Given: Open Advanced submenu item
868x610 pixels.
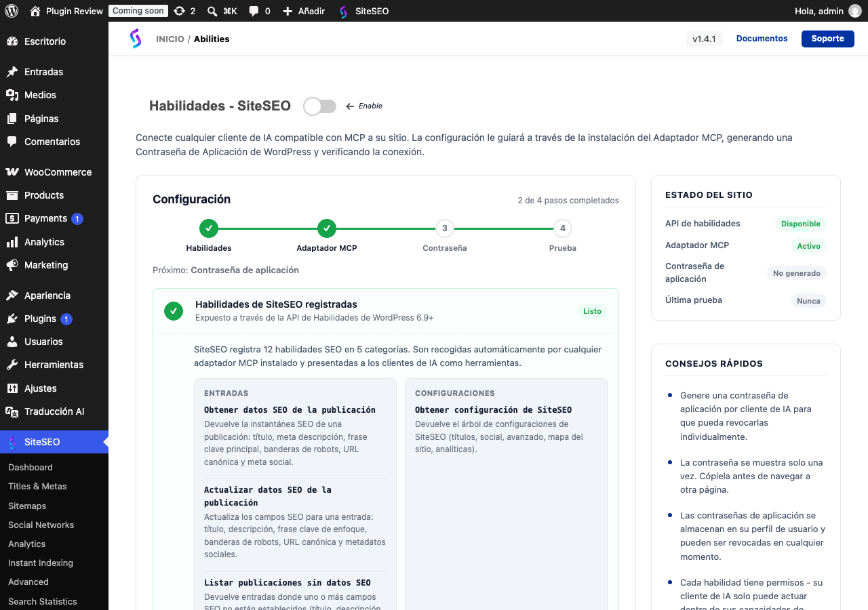Looking at the screenshot, I should 28,582.
